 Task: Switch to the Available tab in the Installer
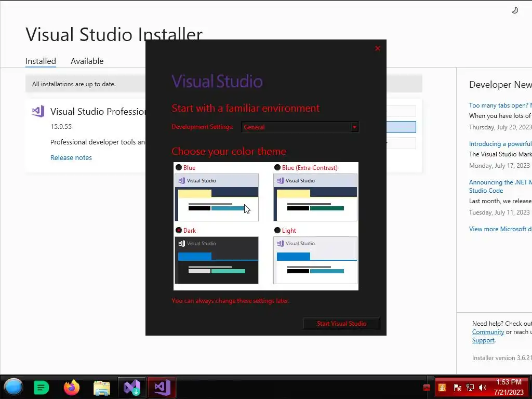87,61
